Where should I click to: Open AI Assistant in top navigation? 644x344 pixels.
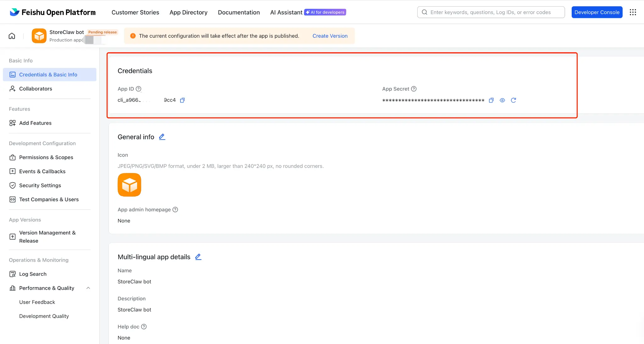286,12
